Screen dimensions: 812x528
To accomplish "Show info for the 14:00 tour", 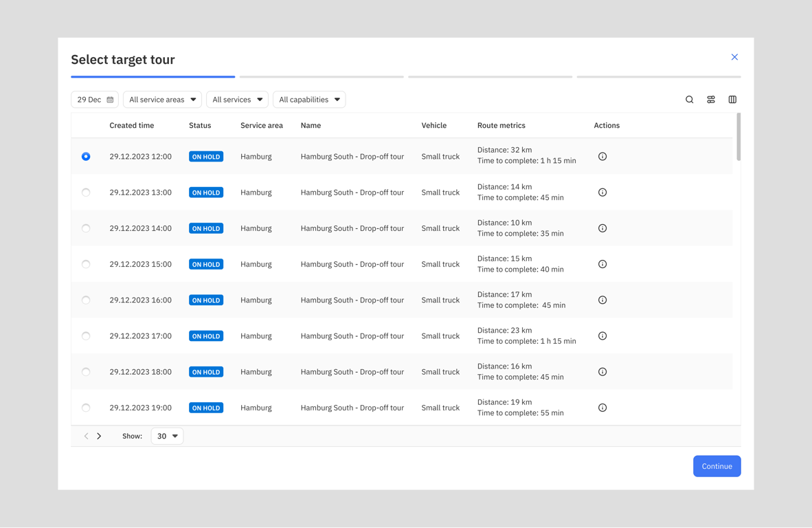I will point(602,228).
